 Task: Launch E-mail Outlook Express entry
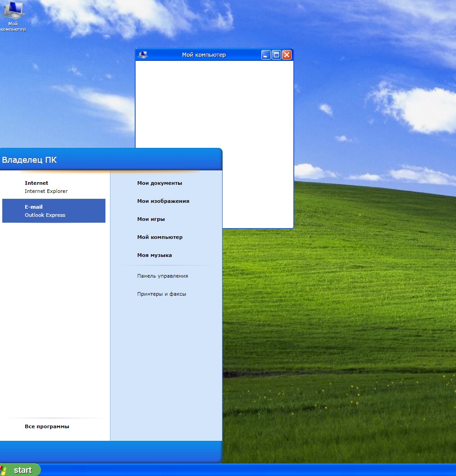pos(54,211)
